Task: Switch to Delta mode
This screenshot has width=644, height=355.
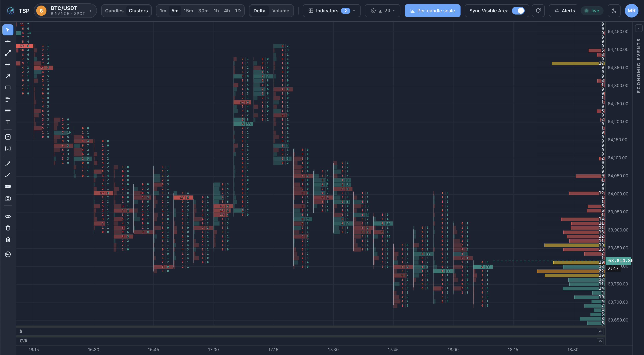Action: click(x=259, y=11)
